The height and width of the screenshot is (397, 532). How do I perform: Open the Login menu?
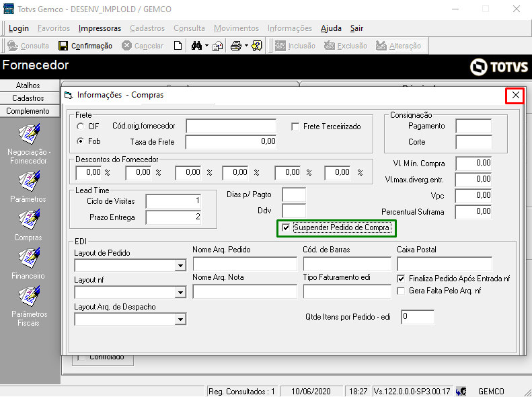point(19,28)
